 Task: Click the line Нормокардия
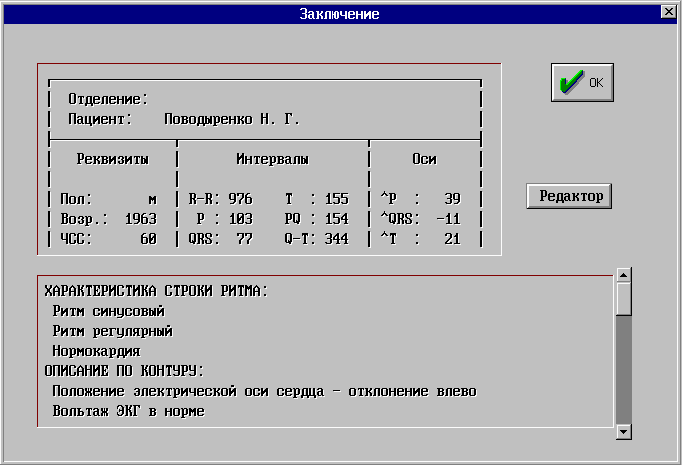click(x=97, y=351)
